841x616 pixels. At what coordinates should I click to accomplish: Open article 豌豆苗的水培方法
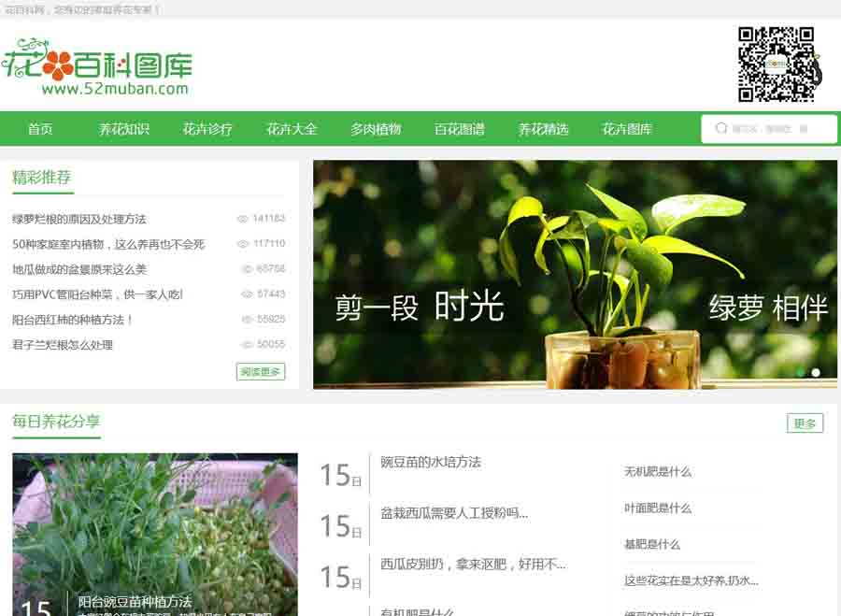(x=431, y=462)
